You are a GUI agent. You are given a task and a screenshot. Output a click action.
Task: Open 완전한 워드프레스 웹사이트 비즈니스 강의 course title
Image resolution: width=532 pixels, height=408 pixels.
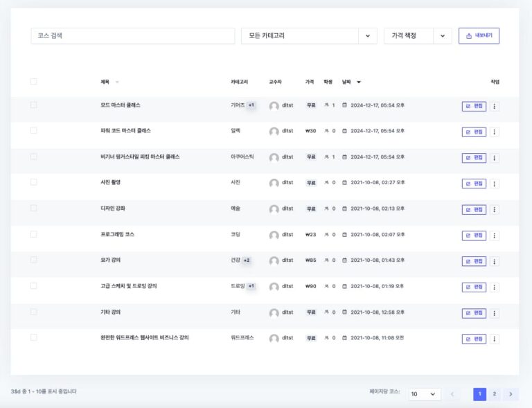coord(145,338)
